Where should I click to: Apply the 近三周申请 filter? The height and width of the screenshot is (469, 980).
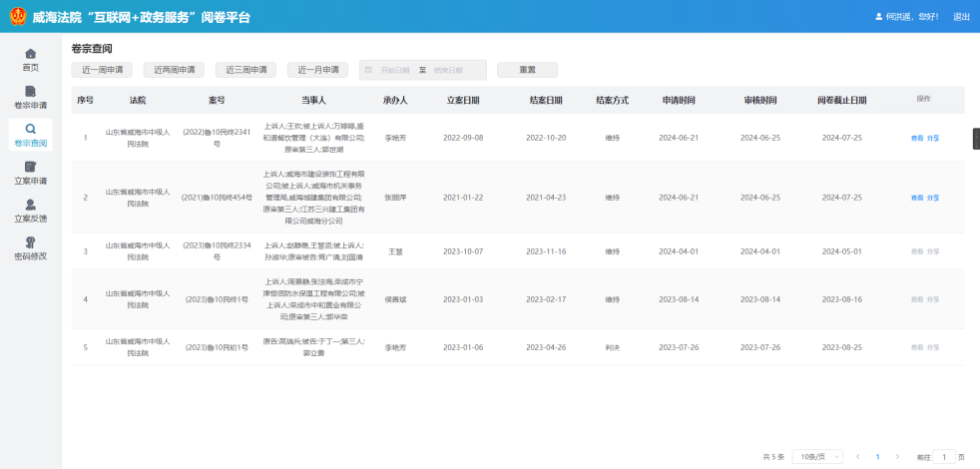[245, 70]
